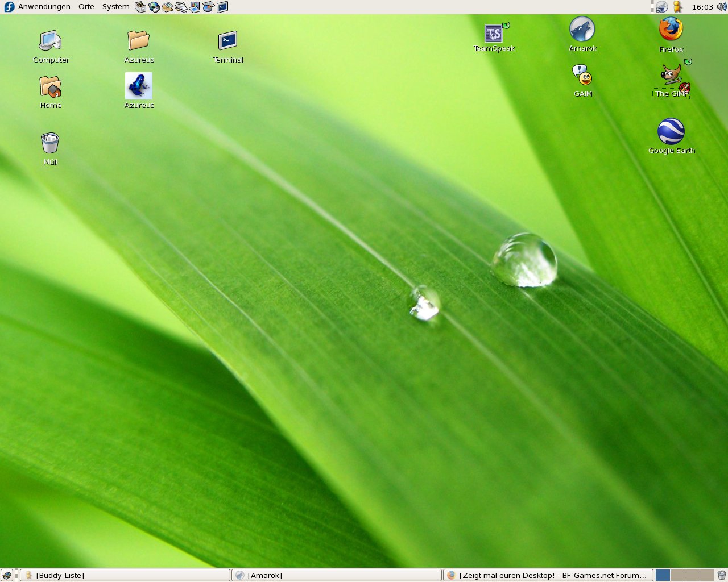Click the yellow GAIM buddy tray icon

677,7
